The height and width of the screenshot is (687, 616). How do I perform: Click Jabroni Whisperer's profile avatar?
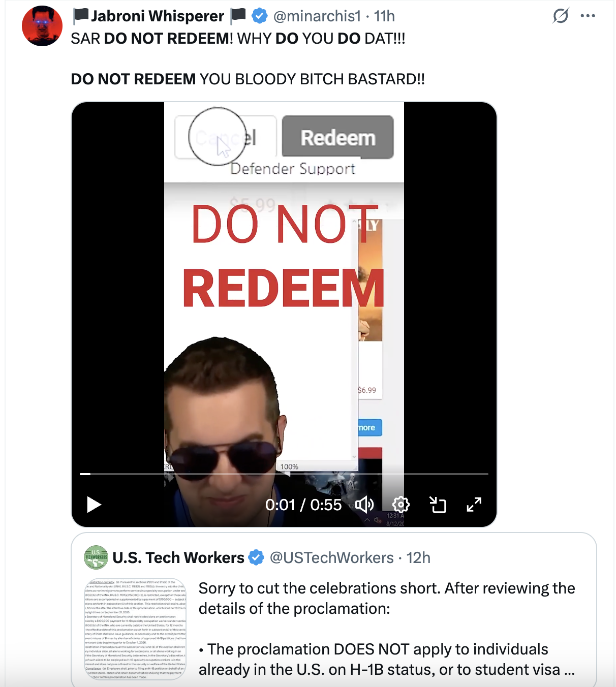(42, 26)
